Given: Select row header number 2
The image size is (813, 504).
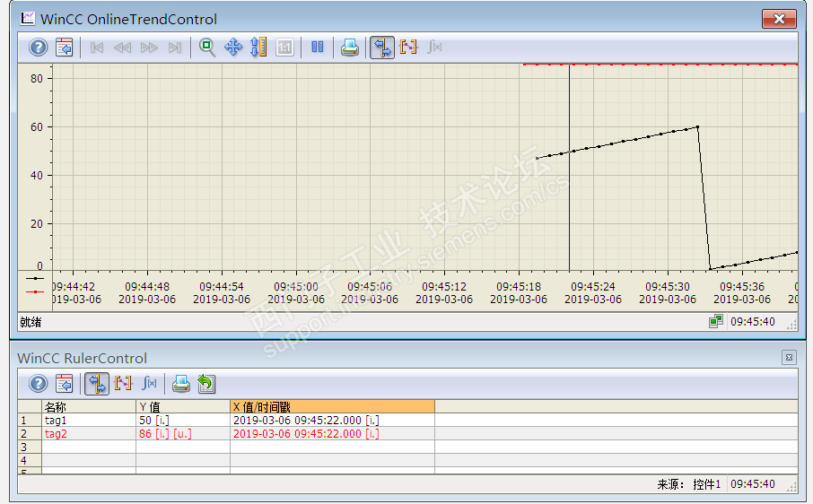Looking at the screenshot, I should [30, 433].
